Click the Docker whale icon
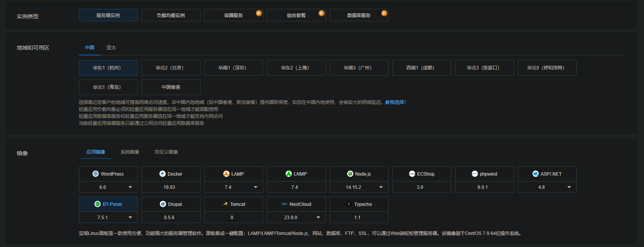The image size is (644, 247). [163, 174]
